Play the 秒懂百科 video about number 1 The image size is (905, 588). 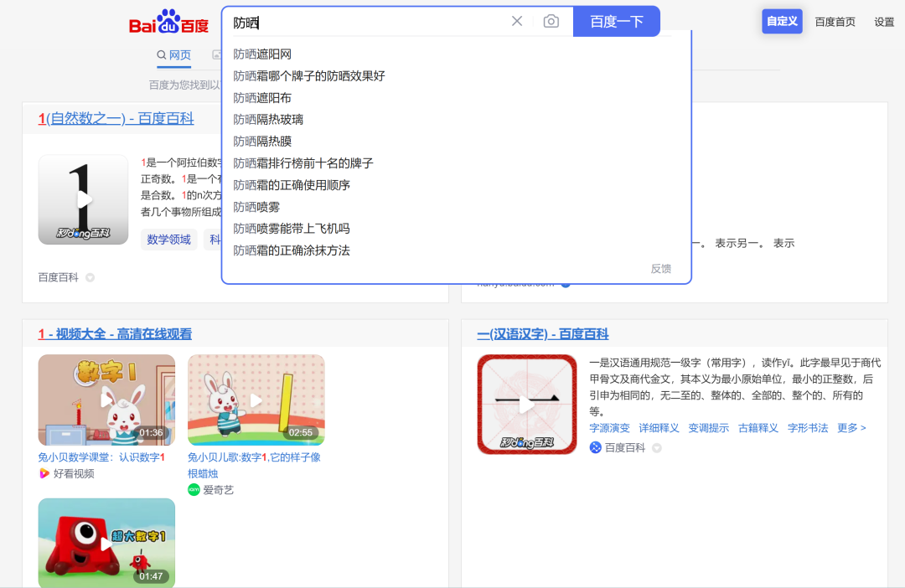tap(83, 199)
